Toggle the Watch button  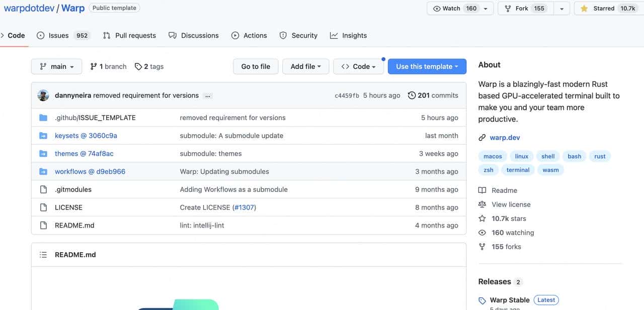pyautogui.click(x=455, y=9)
